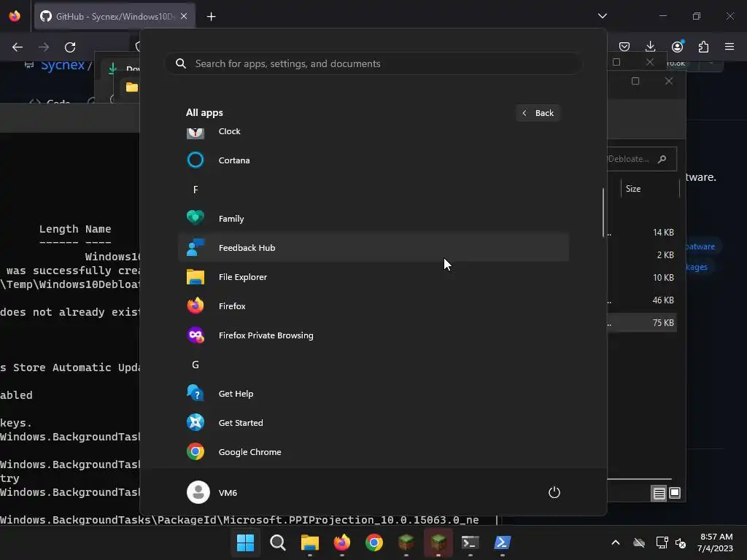Select the 14 KB file row
The height and width of the screenshot is (560, 747).
(642, 233)
